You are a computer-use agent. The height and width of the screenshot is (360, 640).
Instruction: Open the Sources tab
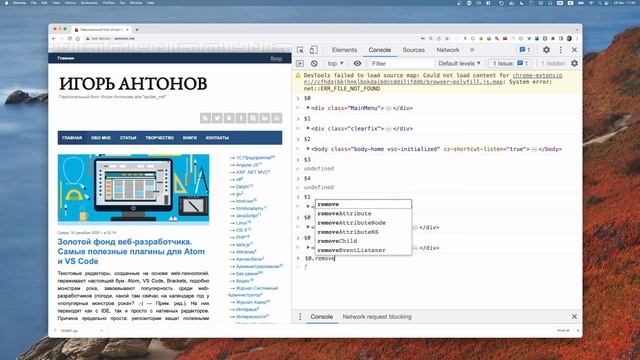(413, 50)
